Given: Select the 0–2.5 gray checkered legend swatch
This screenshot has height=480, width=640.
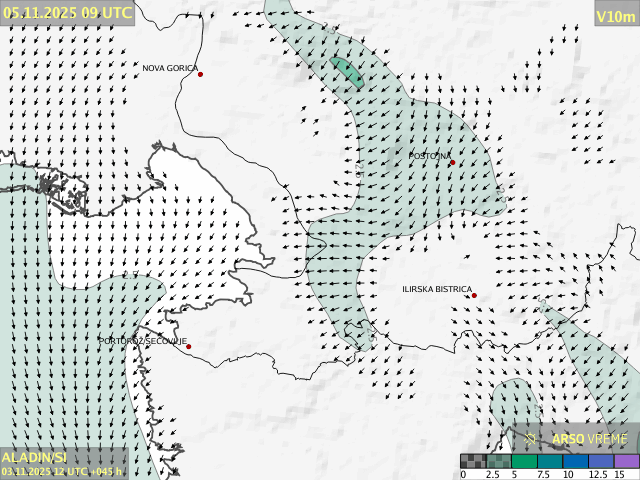Looking at the screenshot, I should (x=473, y=461).
